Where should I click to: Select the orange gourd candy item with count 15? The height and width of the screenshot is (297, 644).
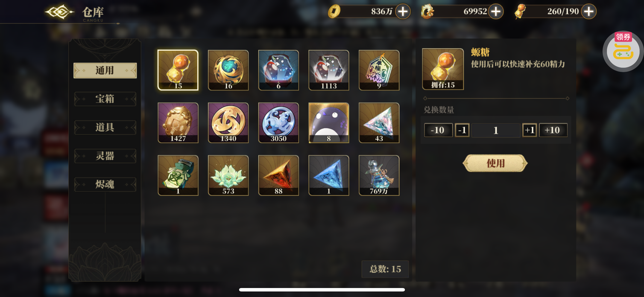(178, 70)
